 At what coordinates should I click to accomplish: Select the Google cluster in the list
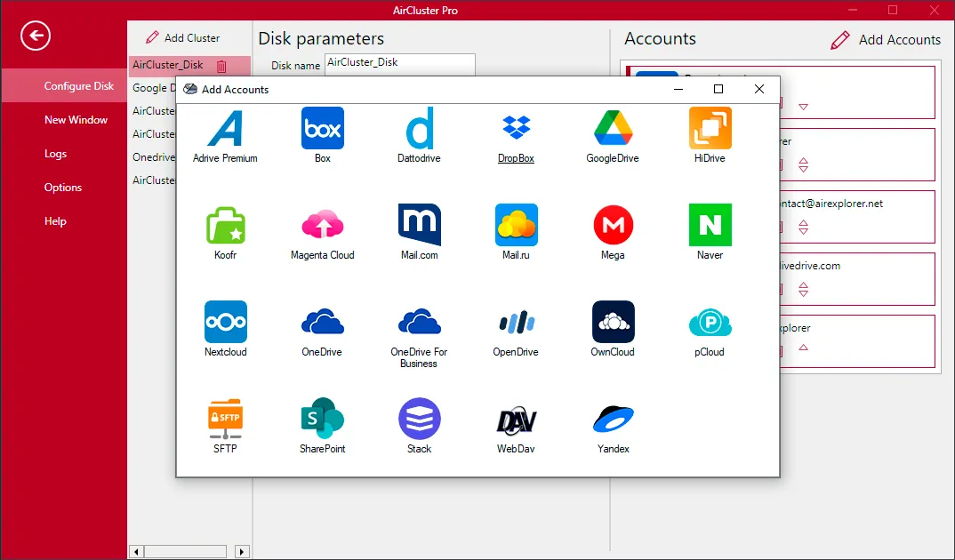[154, 88]
